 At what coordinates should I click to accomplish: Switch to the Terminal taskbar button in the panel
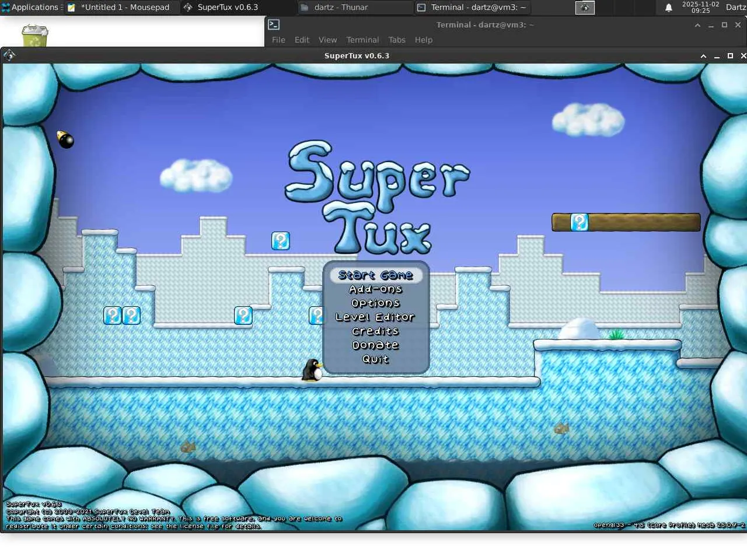[472, 7]
